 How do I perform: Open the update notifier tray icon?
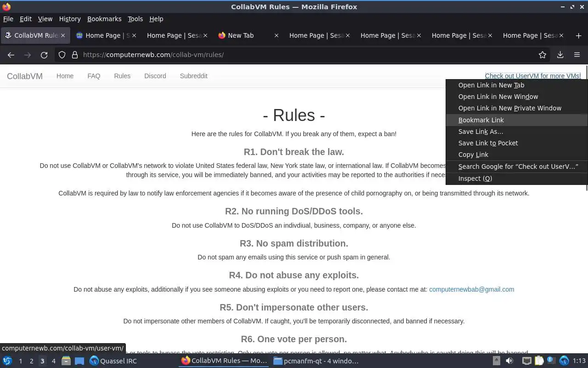(x=551, y=361)
